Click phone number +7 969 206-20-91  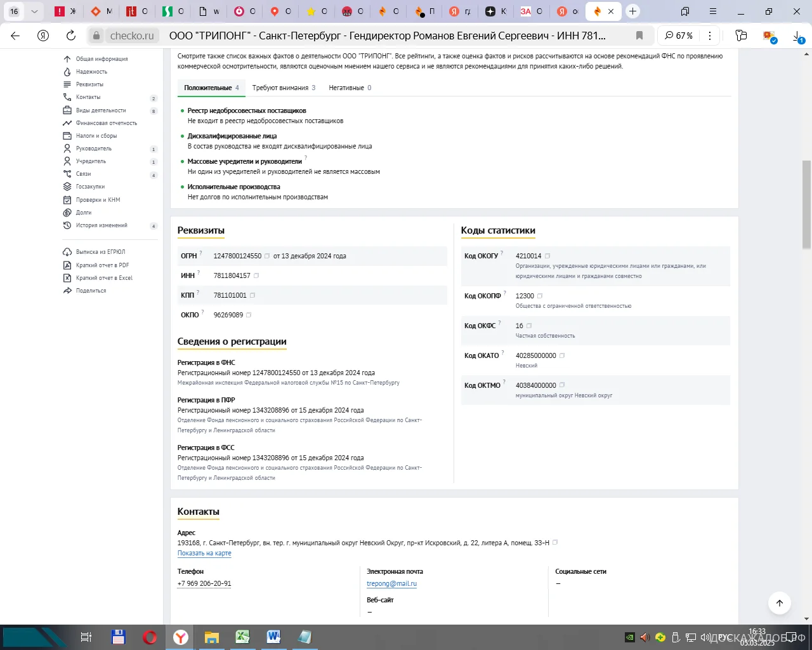[204, 583]
